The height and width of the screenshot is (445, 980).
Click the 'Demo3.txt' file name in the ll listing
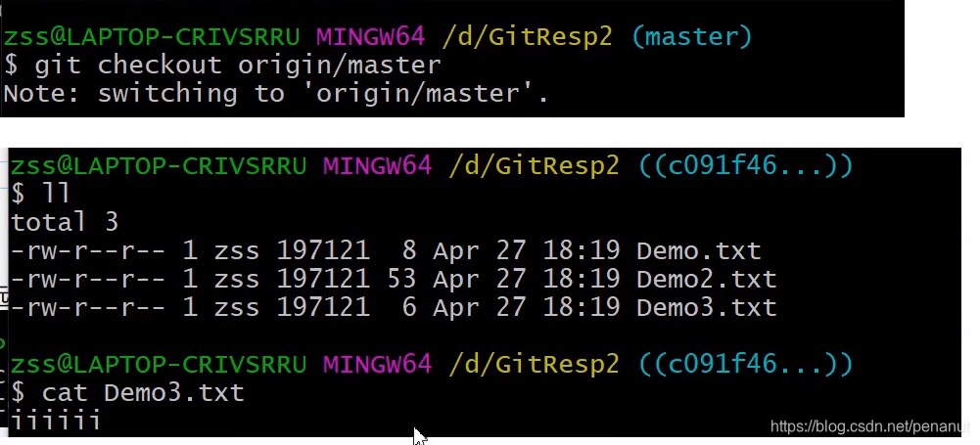(706, 308)
